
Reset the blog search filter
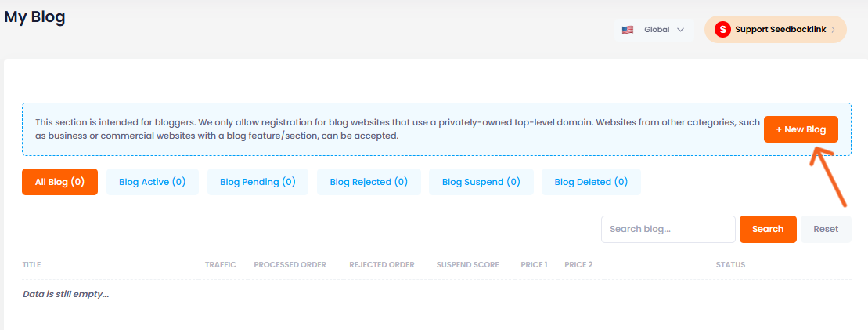click(826, 229)
